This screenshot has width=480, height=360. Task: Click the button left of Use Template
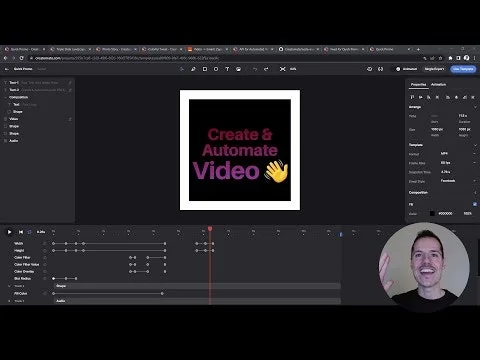(434, 69)
